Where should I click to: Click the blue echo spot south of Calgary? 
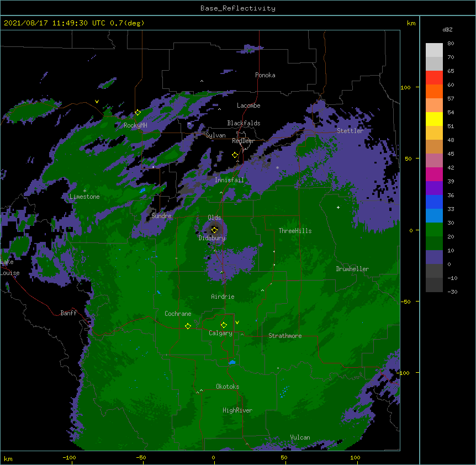[x=232, y=362]
